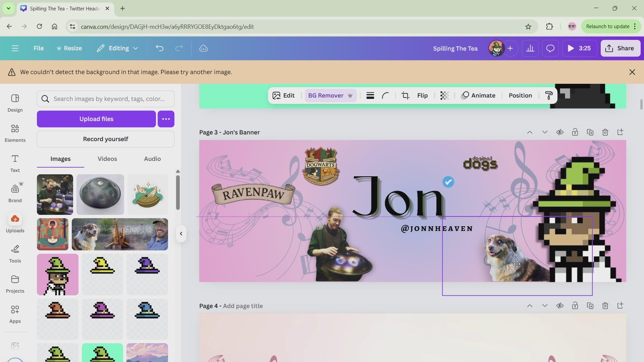Switch to the Videos tab

pos(107,159)
